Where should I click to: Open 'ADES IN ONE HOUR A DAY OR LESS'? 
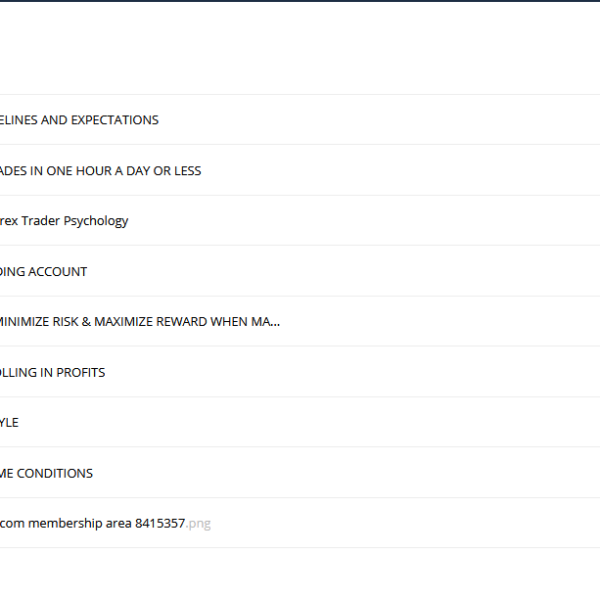(100, 171)
